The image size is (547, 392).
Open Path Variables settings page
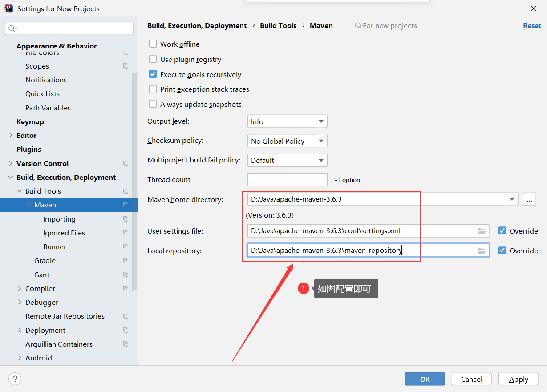[48, 108]
